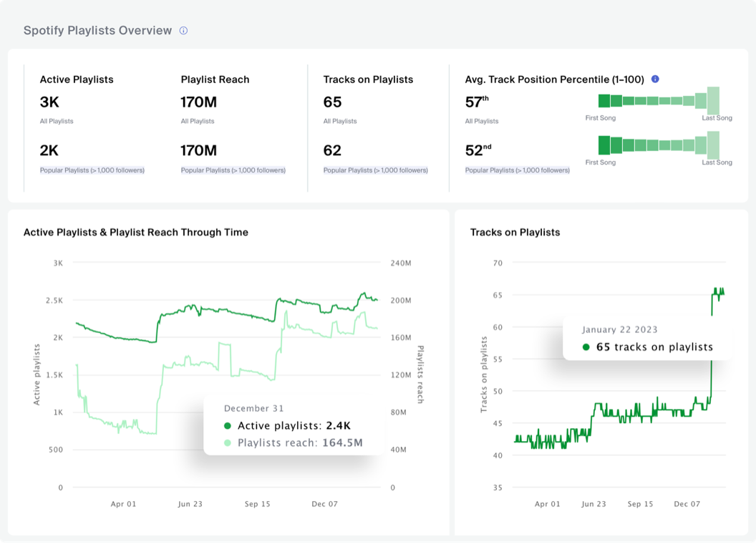Click info icon beside Avg. Track Position Percentile

click(654, 79)
